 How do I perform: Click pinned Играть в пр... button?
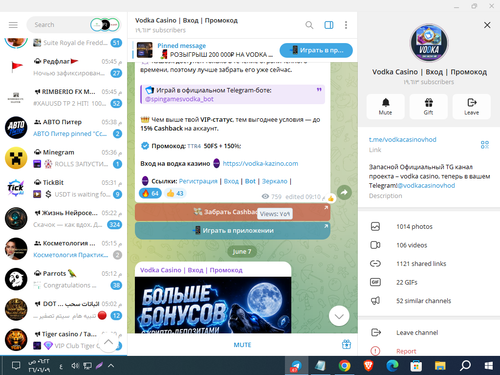click(x=316, y=50)
